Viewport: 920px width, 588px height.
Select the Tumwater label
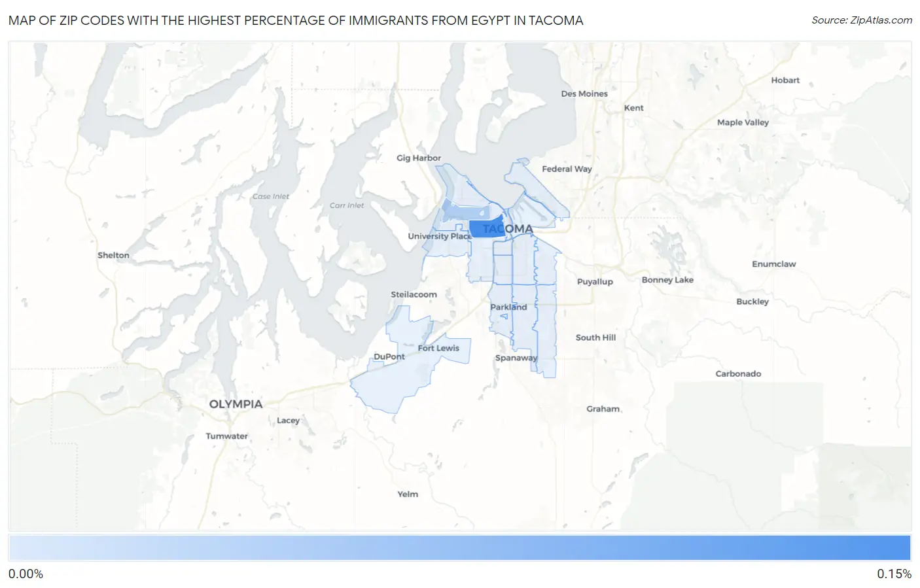(x=226, y=436)
